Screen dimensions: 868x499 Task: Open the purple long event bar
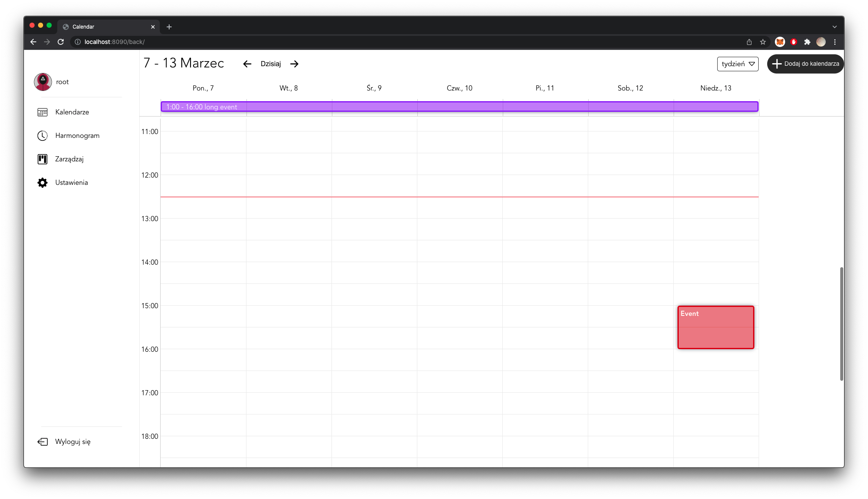(460, 107)
